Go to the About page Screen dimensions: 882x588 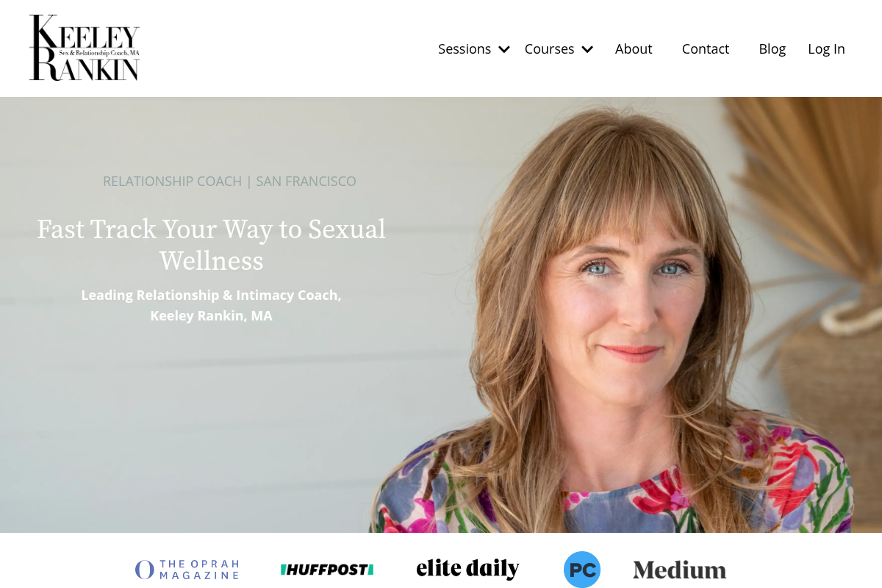point(634,49)
